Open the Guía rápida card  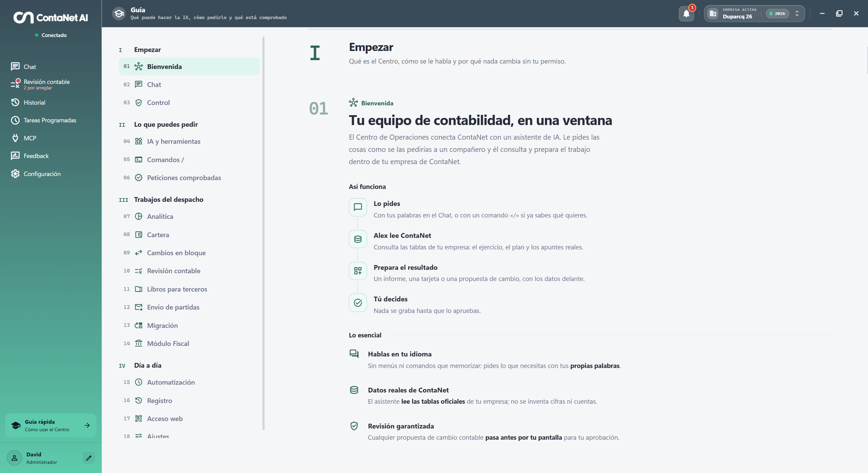pyautogui.click(x=51, y=425)
